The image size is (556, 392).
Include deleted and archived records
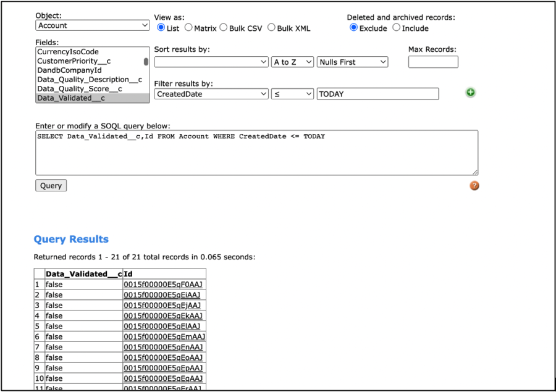click(396, 28)
